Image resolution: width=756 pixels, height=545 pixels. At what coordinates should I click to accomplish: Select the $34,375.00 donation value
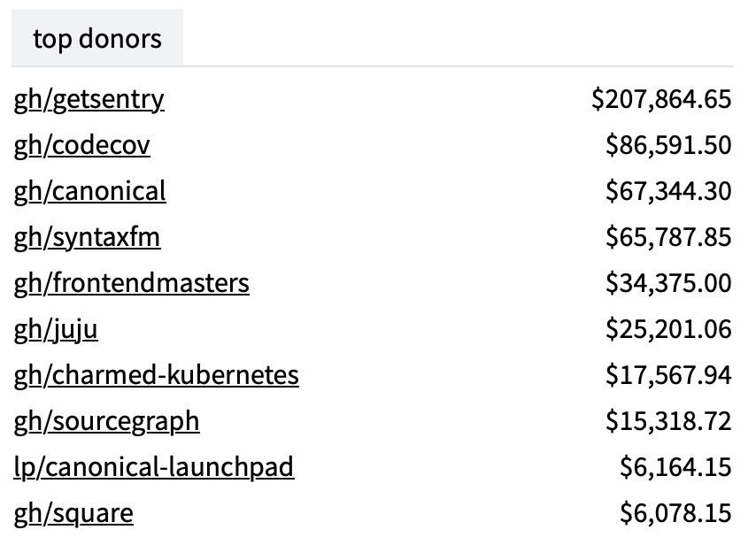pos(668,283)
